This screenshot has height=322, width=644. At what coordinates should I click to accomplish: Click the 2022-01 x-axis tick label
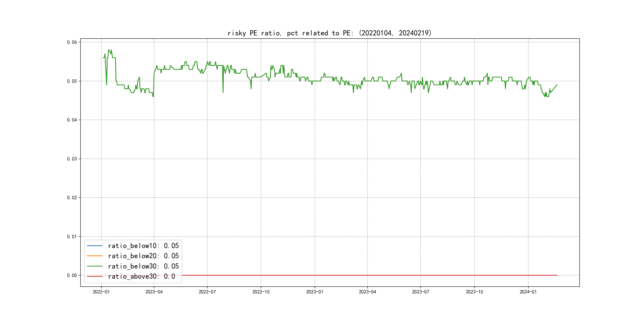click(x=101, y=292)
